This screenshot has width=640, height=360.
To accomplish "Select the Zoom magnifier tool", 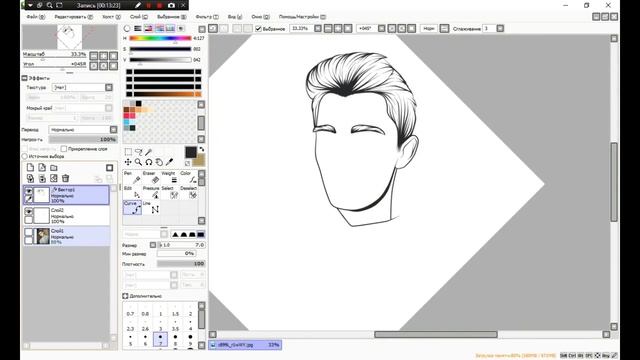I will [x=138, y=162].
